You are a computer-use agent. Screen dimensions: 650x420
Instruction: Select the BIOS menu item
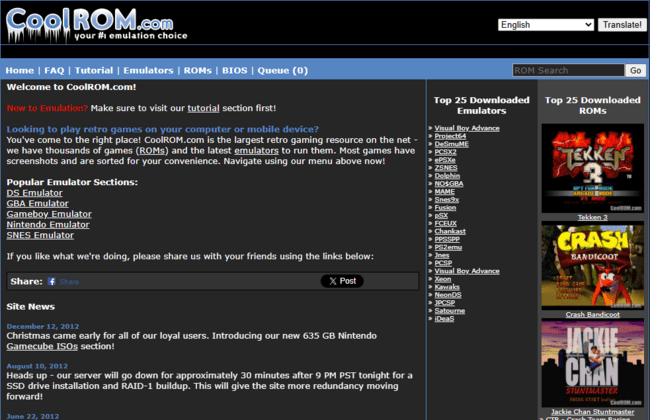click(x=235, y=71)
